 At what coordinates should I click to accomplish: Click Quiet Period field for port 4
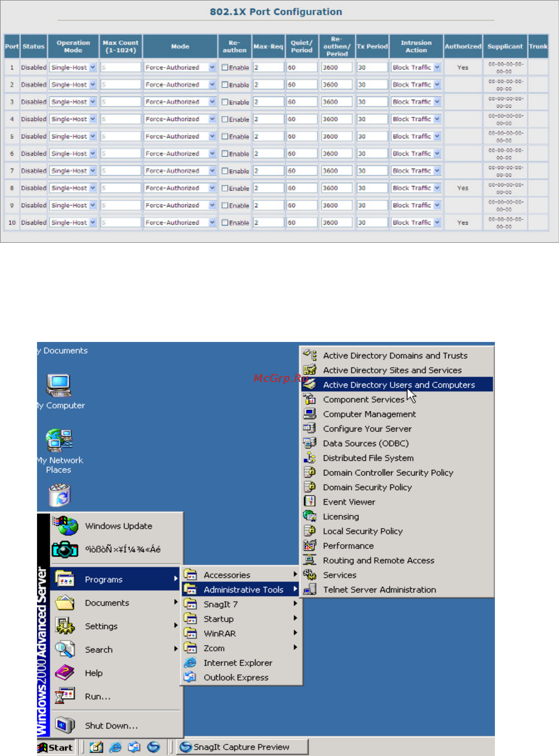click(302, 119)
